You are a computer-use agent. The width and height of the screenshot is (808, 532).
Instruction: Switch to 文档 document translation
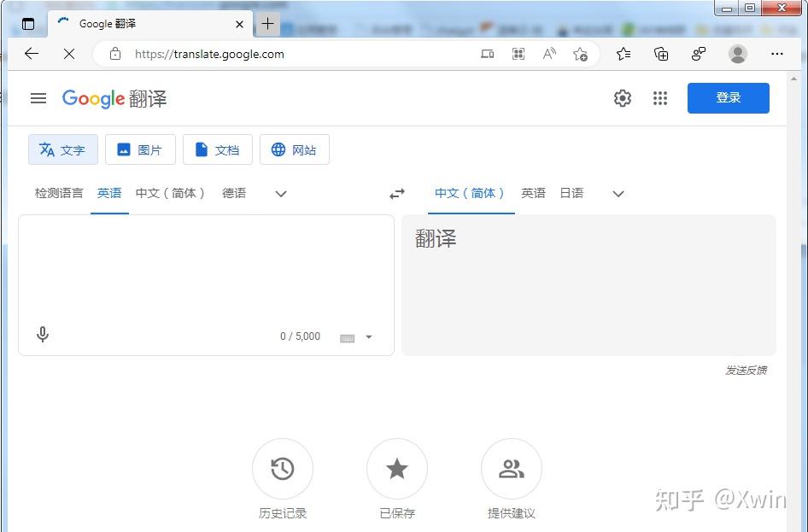[x=218, y=150]
